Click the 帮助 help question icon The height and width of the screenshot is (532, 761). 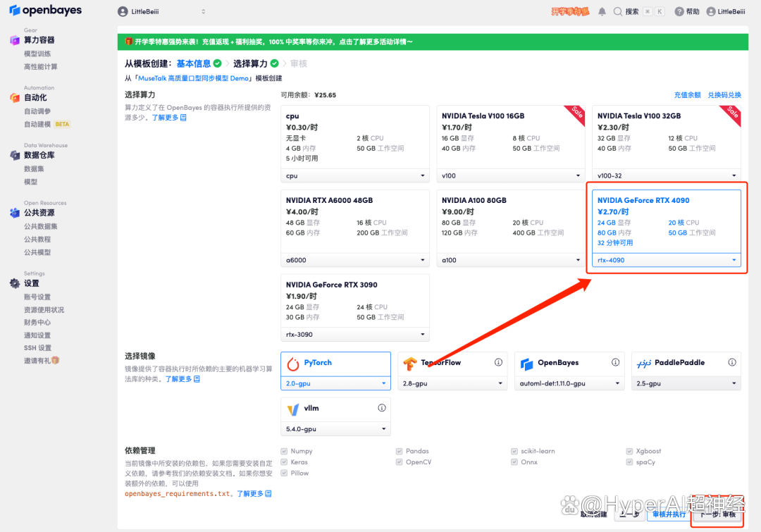[x=679, y=12]
